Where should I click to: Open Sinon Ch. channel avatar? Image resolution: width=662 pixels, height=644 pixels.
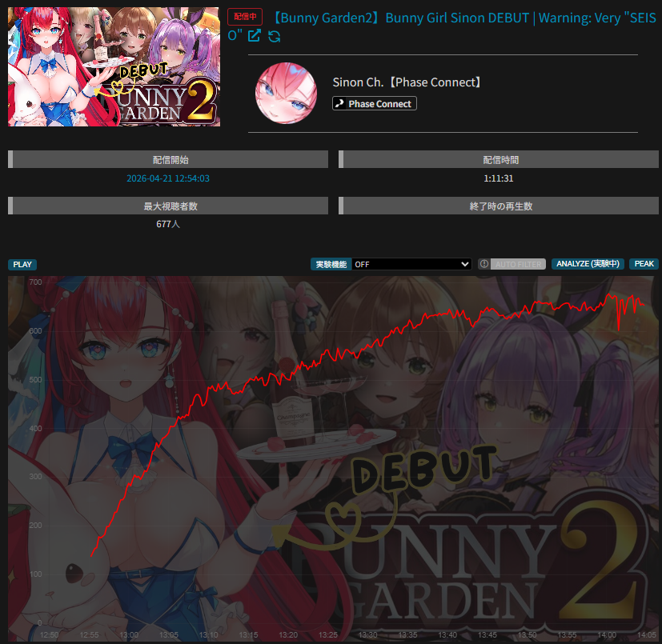click(x=287, y=94)
